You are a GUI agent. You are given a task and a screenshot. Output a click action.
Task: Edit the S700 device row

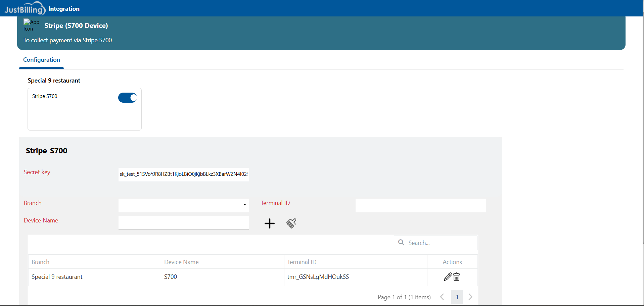coord(448,277)
